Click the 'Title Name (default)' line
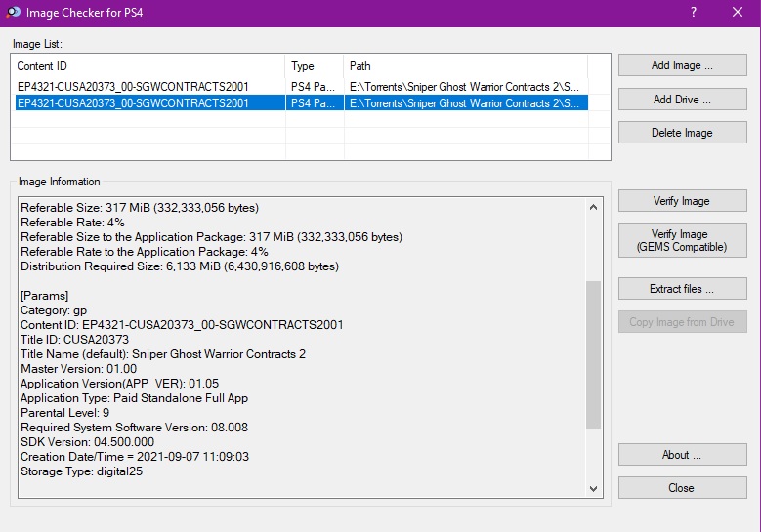Viewport: 761px width, 532px height. (x=163, y=354)
